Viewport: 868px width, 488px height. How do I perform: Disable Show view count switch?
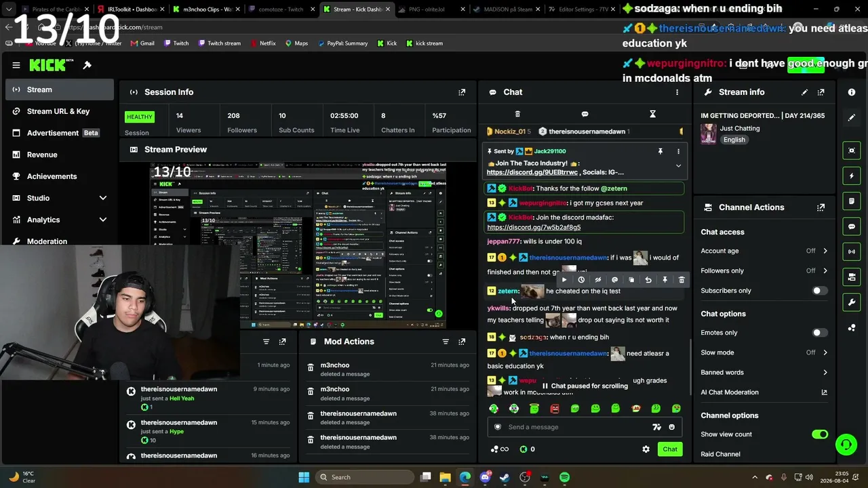coord(820,434)
